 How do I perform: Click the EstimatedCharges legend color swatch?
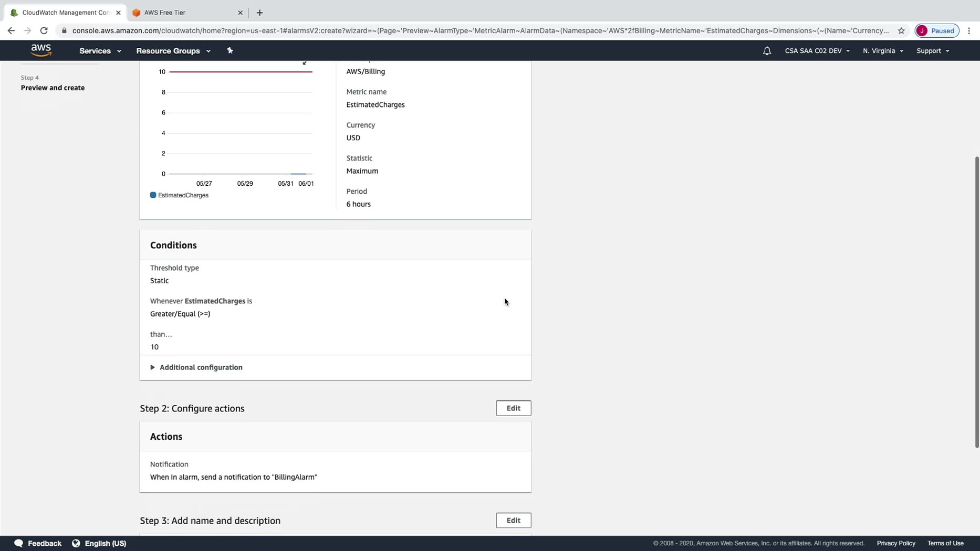tap(153, 195)
